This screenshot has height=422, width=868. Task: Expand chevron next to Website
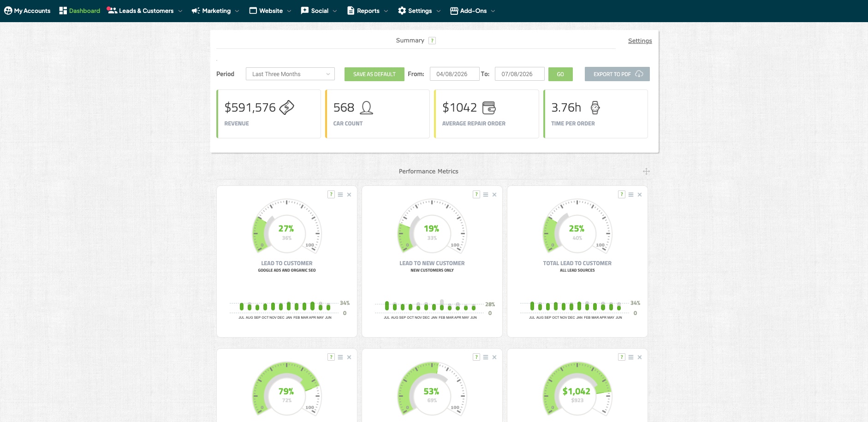[289, 11]
